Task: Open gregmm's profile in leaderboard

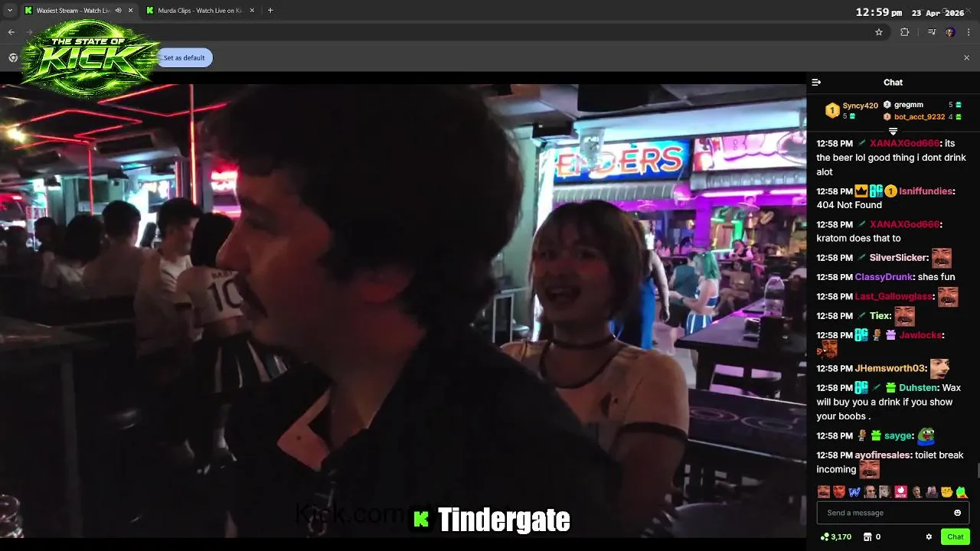Action: click(x=909, y=105)
